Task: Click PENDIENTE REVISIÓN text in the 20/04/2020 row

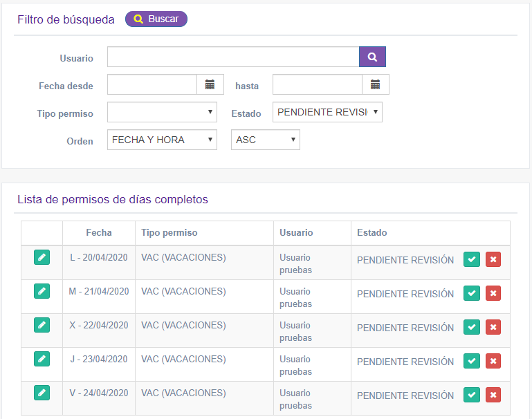Action: [x=405, y=260]
